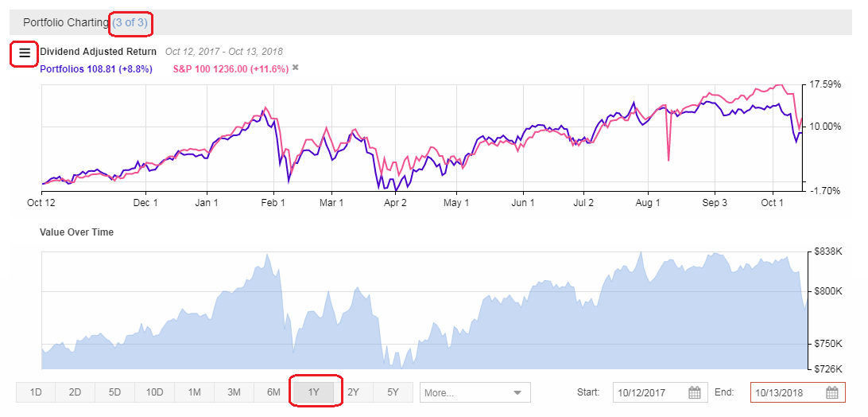Select the 2D time range
Image resolution: width=868 pixels, height=417 pixels.
76,392
